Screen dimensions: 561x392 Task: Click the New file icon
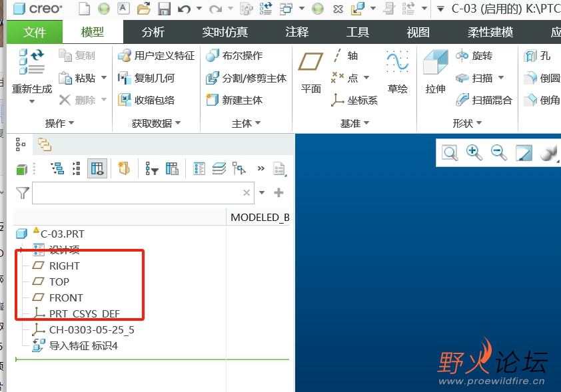[x=85, y=9]
